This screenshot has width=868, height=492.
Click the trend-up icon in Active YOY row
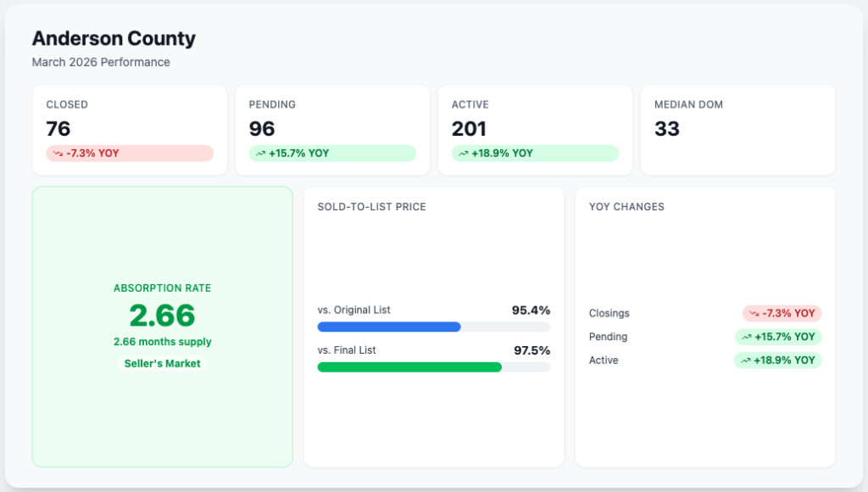pyautogui.click(x=746, y=361)
